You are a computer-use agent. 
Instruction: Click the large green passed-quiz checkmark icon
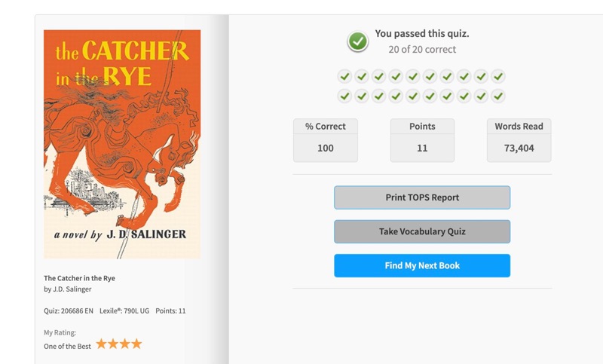[x=357, y=41]
